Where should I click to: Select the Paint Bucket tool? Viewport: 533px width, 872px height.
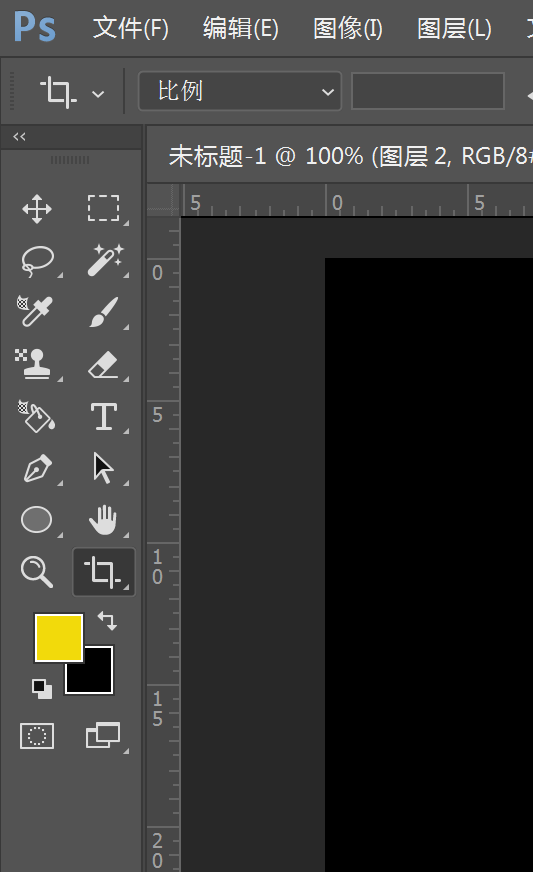coord(36,416)
